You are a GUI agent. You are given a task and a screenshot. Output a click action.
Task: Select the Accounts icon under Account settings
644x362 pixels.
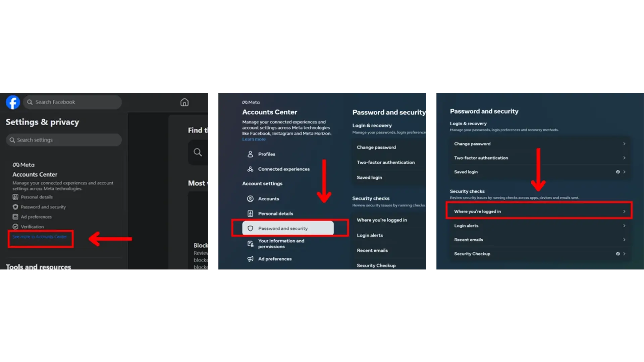tap(250, 199)
